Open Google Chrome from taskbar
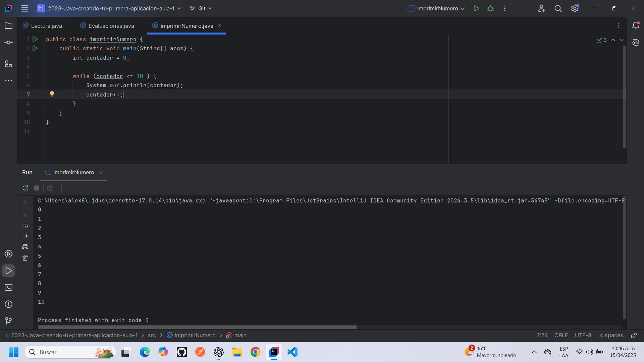Screen dimensions: 644x362 coord(255,352)
